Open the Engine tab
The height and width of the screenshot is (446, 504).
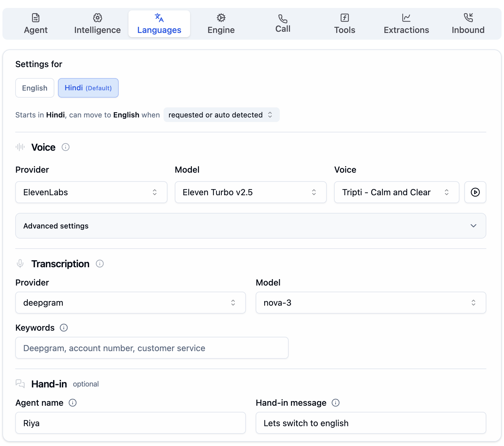click(221, 24)
